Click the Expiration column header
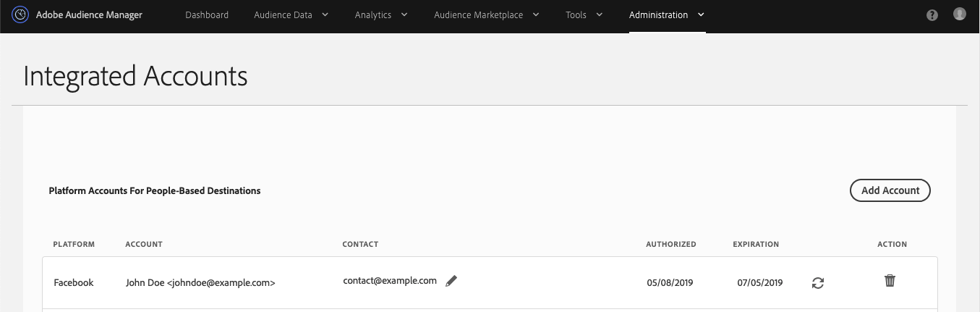Viewport: 980px width, 312px height. pyautogui.click(x=756, y=245)
